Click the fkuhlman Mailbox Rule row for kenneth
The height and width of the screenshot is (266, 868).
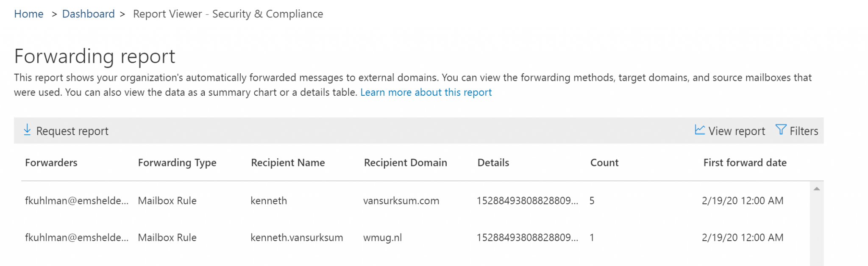tap(297, 201)
